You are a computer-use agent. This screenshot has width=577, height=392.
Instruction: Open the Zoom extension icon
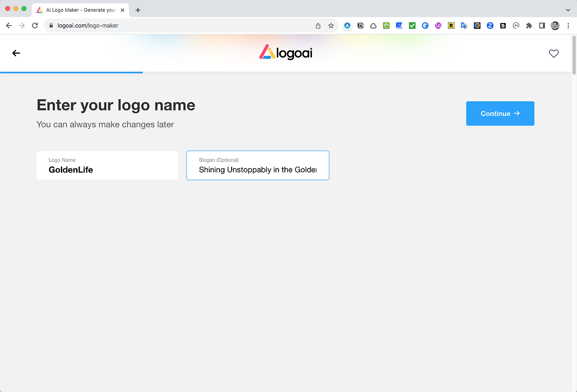click(490, 26)
